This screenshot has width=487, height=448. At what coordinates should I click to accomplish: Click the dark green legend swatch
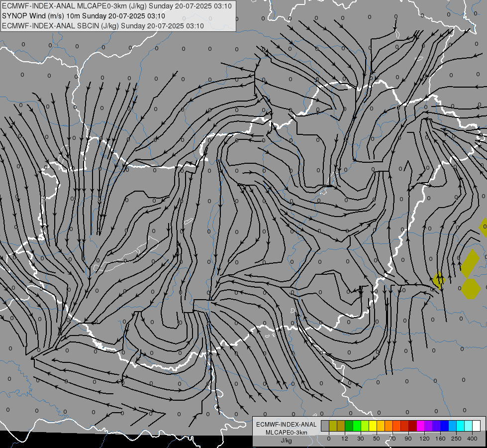point(349,426)
